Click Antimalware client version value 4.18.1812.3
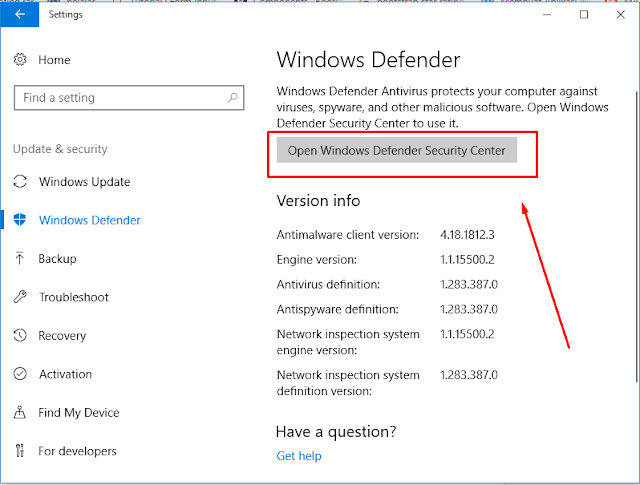 click(x=467, y=235)
